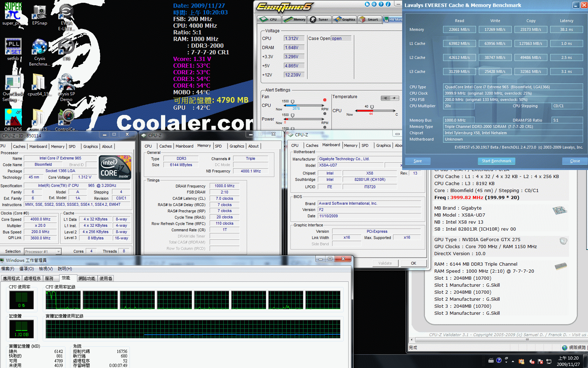588x368 pixels.
Task: Click the network tray icon
Action: (549, 361)
